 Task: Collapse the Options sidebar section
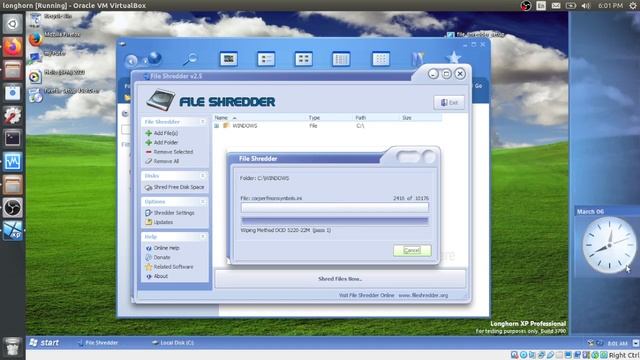(202, 202)
